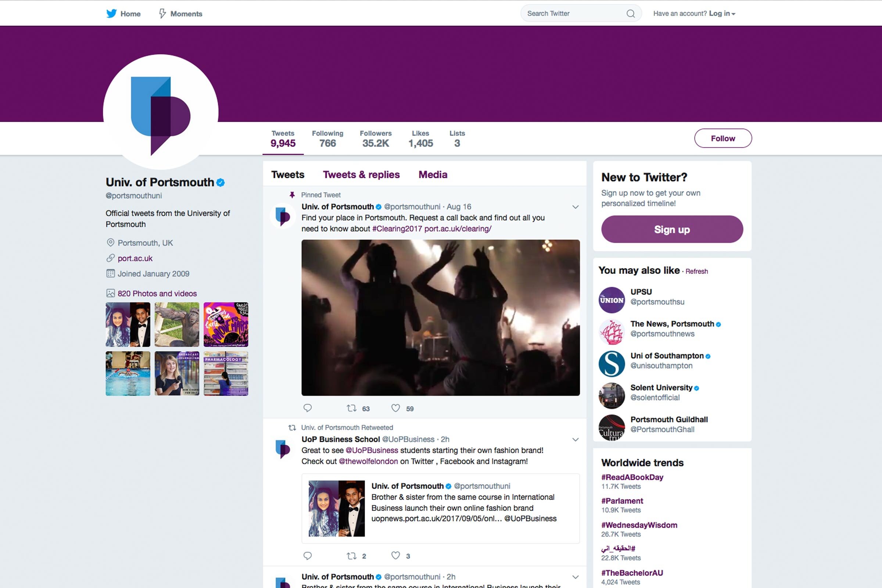Open @thewolfelondon mention link
This screenshot has width=882, height=588.
click(x=368, y=461)
